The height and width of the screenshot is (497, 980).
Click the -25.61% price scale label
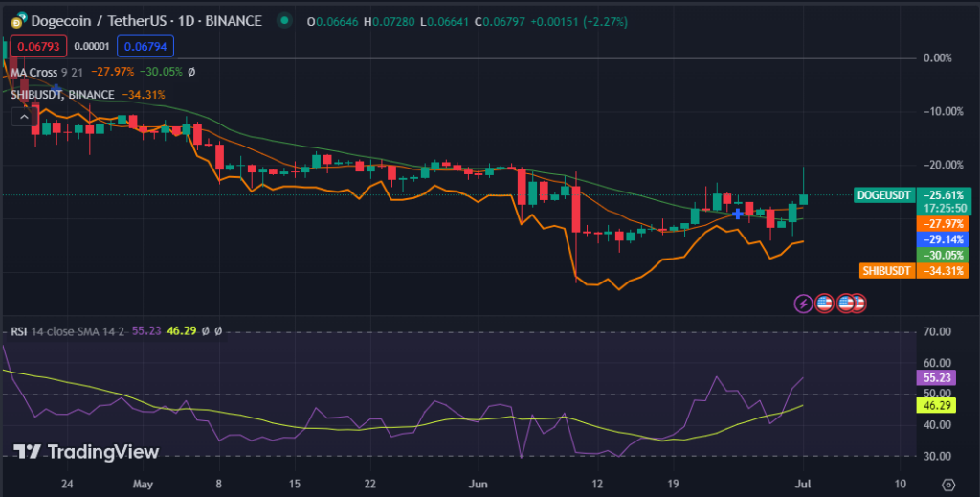943,195
